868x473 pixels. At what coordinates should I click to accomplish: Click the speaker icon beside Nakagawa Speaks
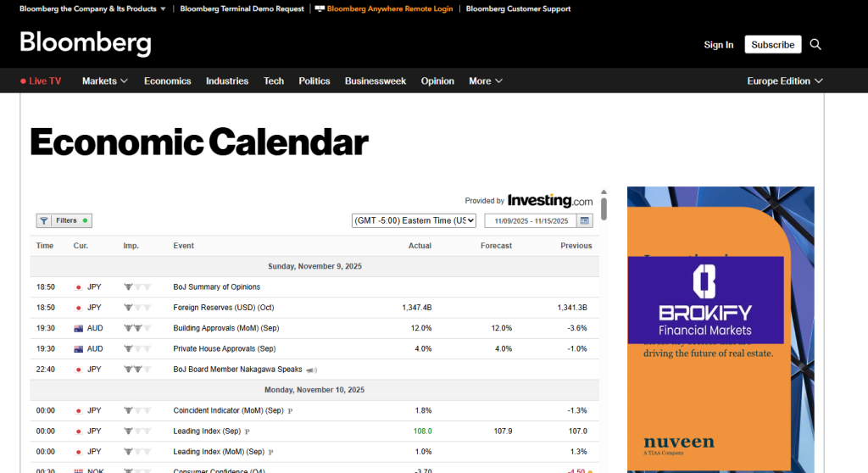(311, 370)
